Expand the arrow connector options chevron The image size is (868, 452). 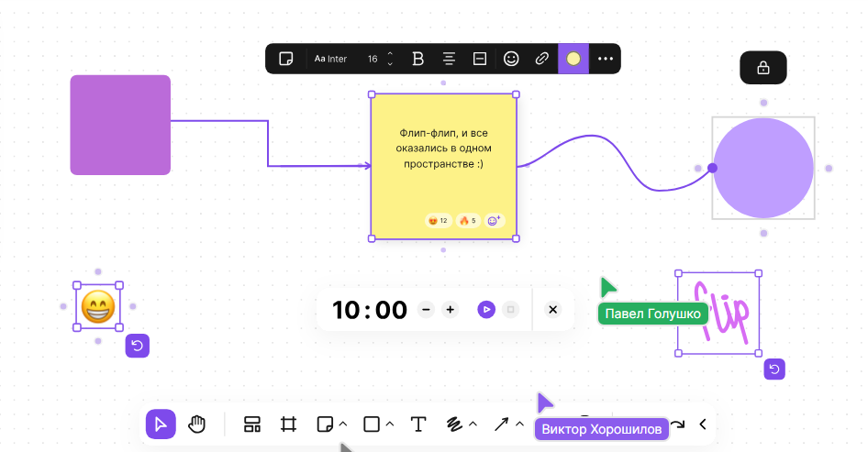click(519, 424)
